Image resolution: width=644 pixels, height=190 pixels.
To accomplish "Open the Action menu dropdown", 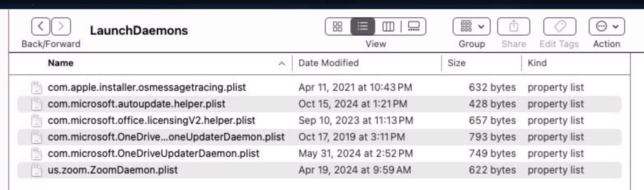I will [x=606, y=27].
